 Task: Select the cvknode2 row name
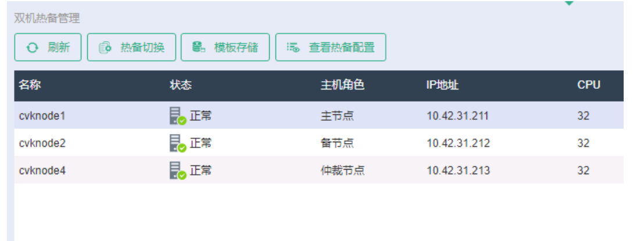point(42,143)
